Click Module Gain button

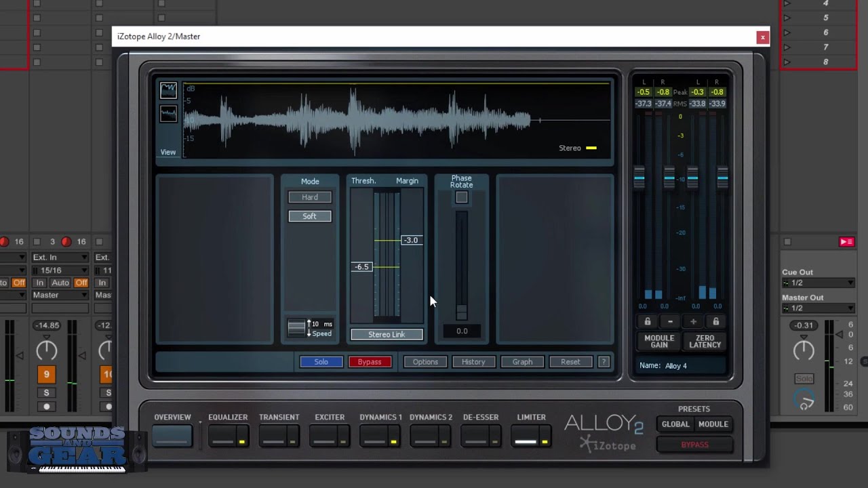(x=659, y=342)
